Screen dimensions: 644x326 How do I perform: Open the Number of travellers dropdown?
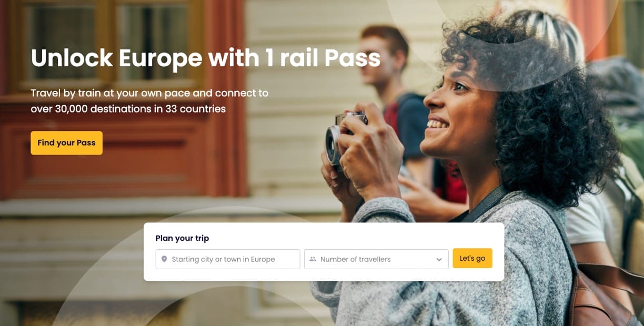pos(376,259)
